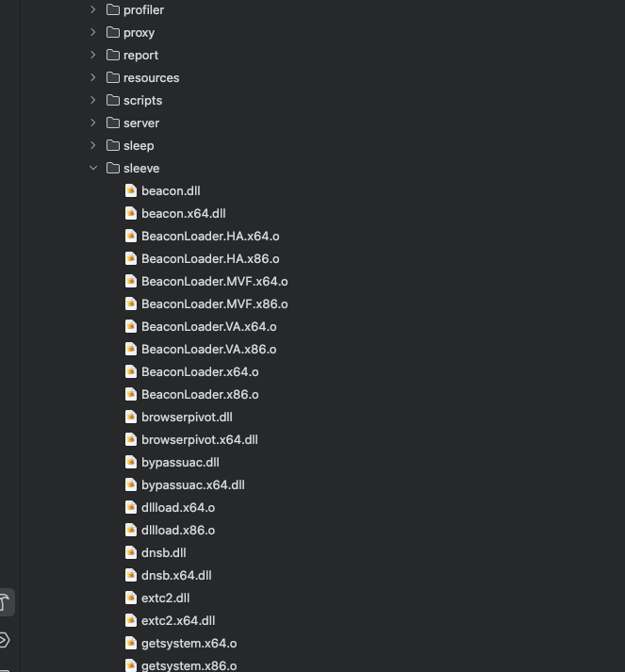The width and height of the screenshot is (625, 672).
Task: Select BeaconLoader.MVF.x86.o in the tree
Action: (x=214, y=303)
